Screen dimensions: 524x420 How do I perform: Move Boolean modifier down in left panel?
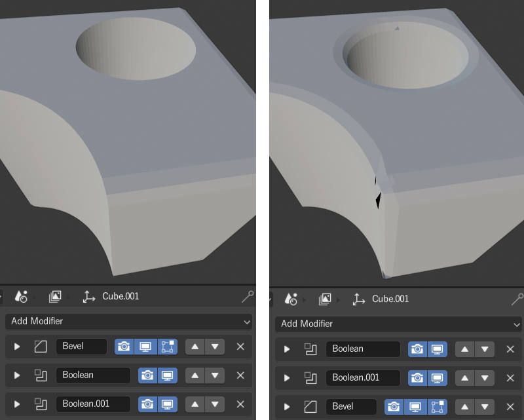215,375
